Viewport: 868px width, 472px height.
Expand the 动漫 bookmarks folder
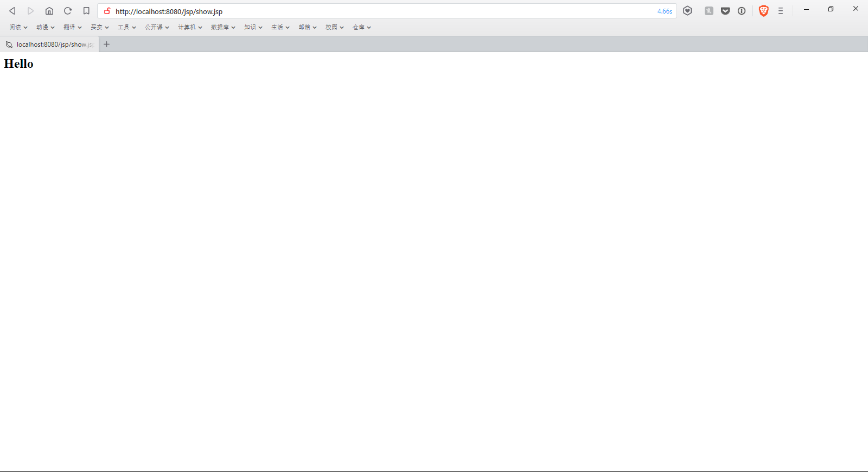[46, 27]
